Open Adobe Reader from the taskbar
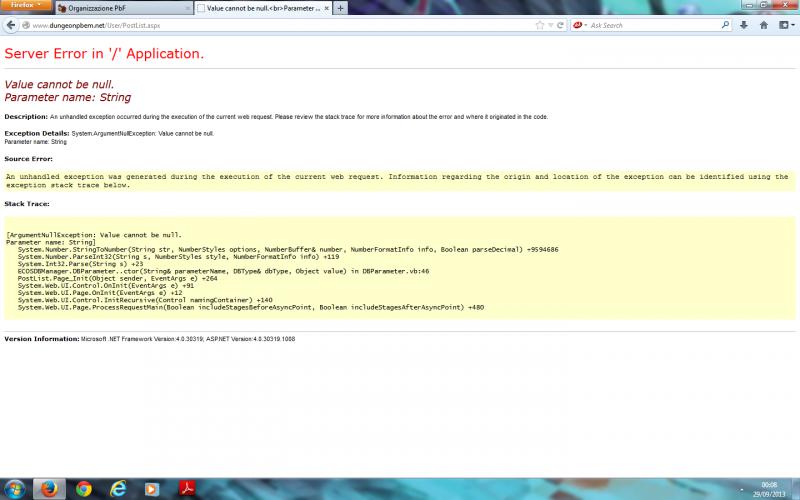The width and height of the screenshot is (800, 500). (185, 489)
